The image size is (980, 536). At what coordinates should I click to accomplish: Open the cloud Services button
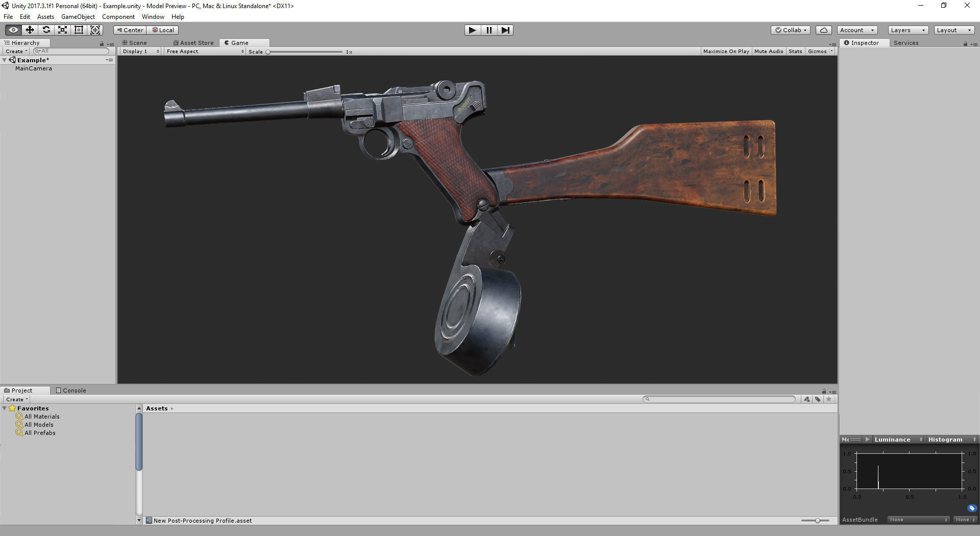tap(823, 30)
